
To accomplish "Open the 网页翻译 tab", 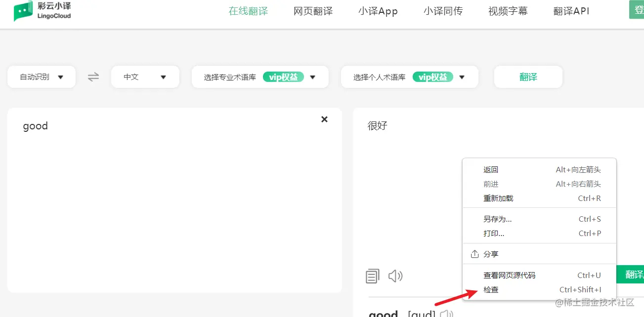I will pyautogui.click(x=313, y=11).
